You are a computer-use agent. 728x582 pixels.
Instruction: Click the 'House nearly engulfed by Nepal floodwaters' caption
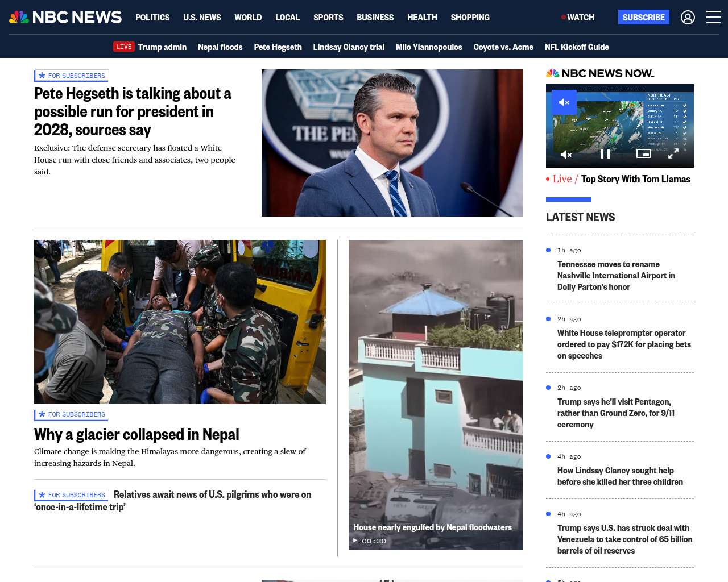[x=432, y=527]
